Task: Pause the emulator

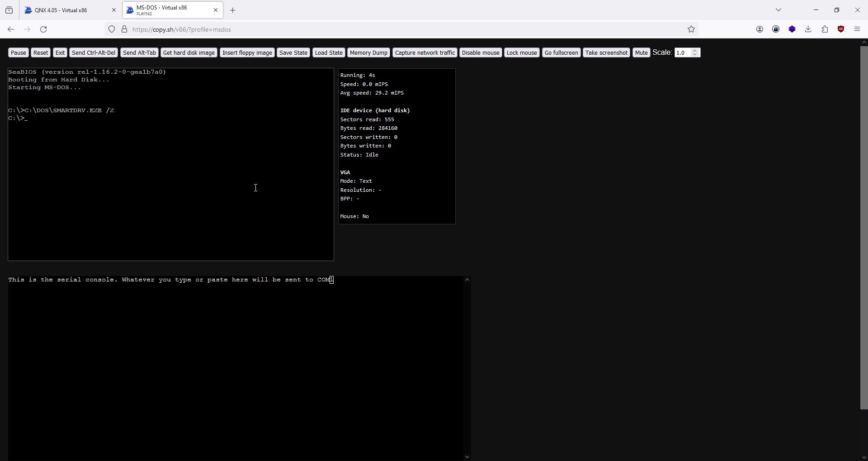Action: pos(18,53)
